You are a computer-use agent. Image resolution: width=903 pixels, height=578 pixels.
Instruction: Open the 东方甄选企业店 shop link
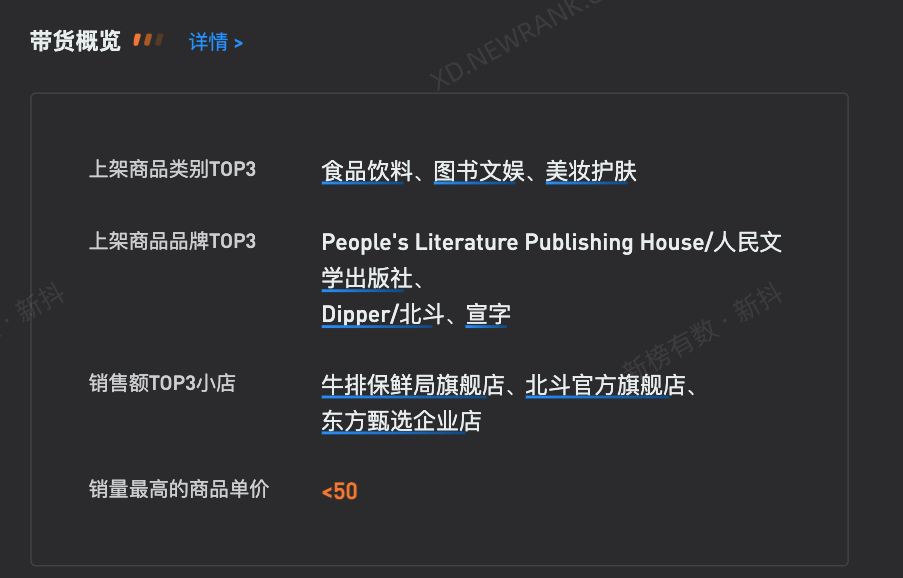[401, 421]
